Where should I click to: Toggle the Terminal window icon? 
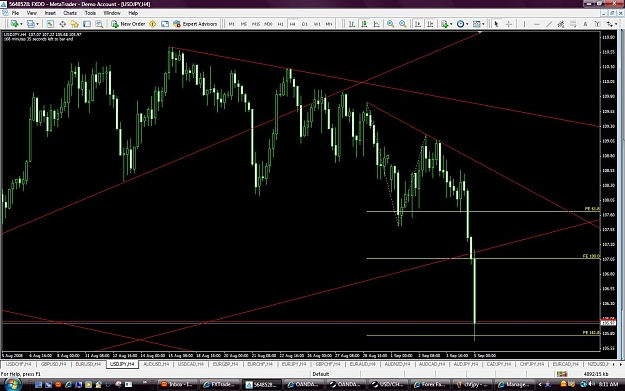coord(86,24)
